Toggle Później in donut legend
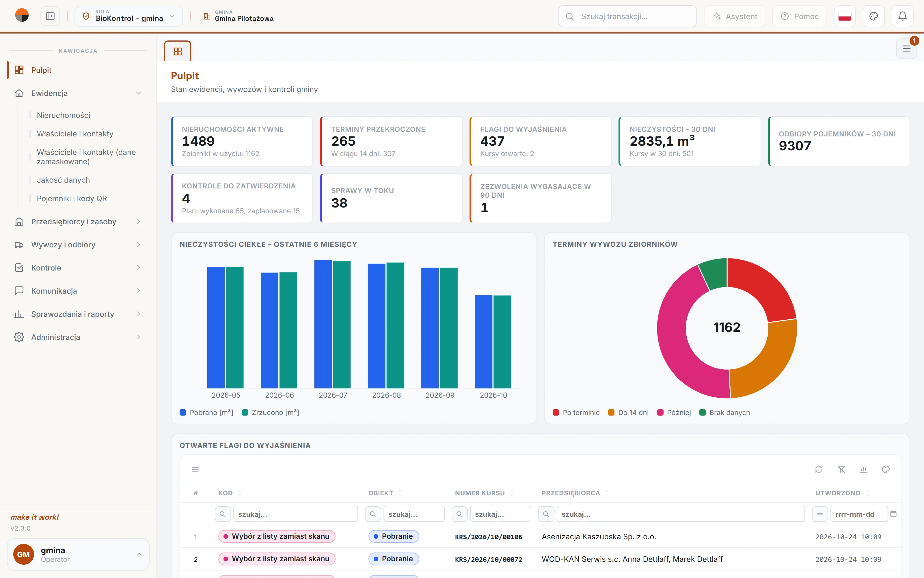 (674, 412)
